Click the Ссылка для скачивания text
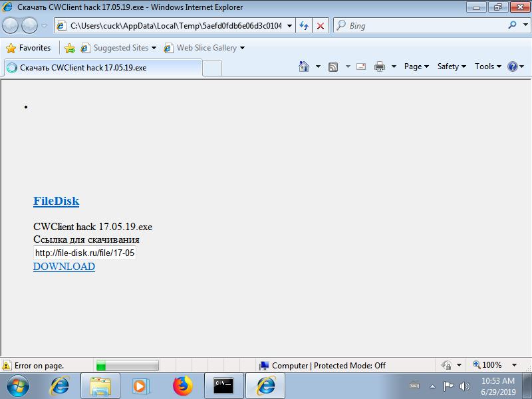532x399 pixels. [86, 239]
